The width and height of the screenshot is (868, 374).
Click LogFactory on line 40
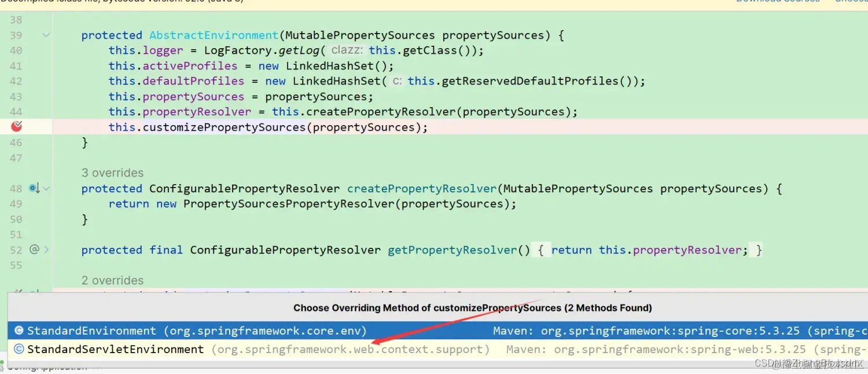(238, 50)
